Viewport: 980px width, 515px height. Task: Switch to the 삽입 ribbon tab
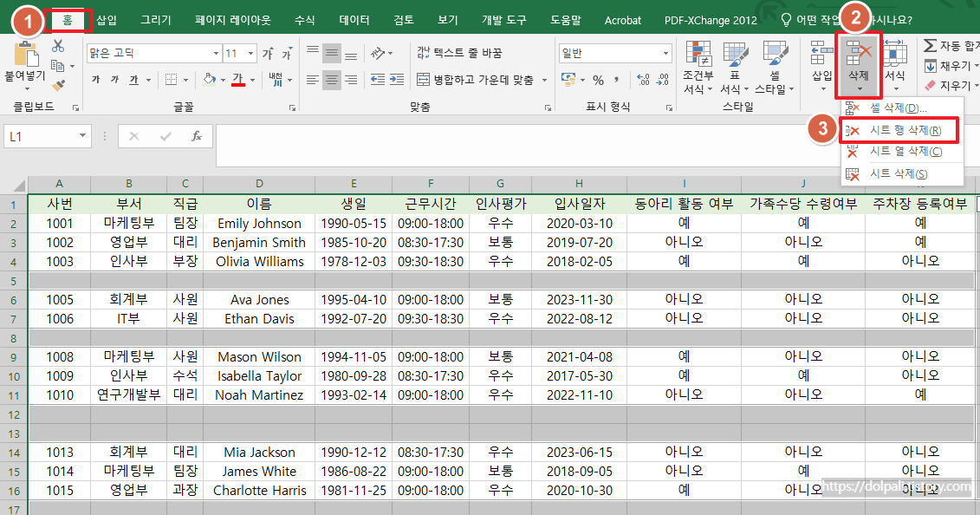[106, 19]
